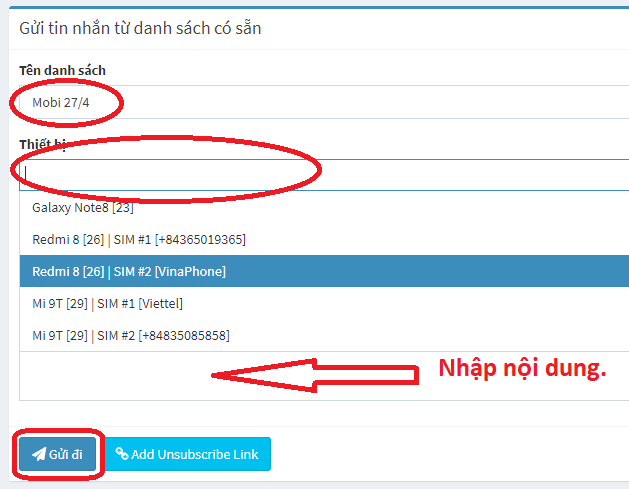Click the Gửi đi send button
629x489 pixels.
coord(57,454)
